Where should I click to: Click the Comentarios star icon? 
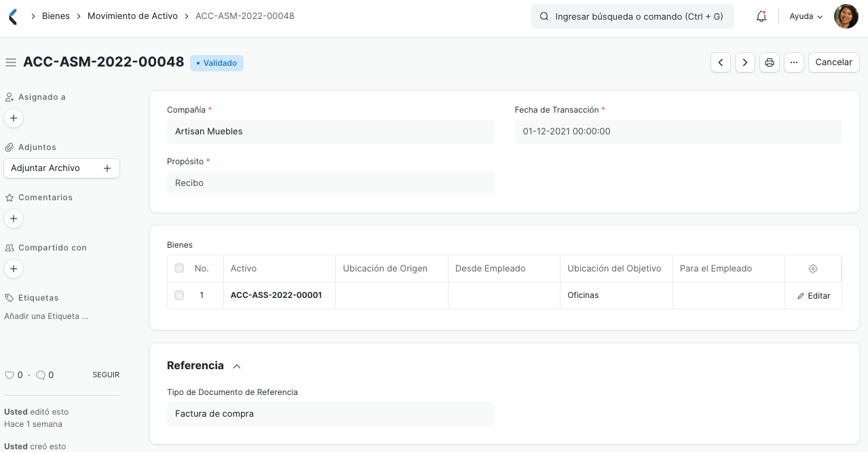click(10, 197)
